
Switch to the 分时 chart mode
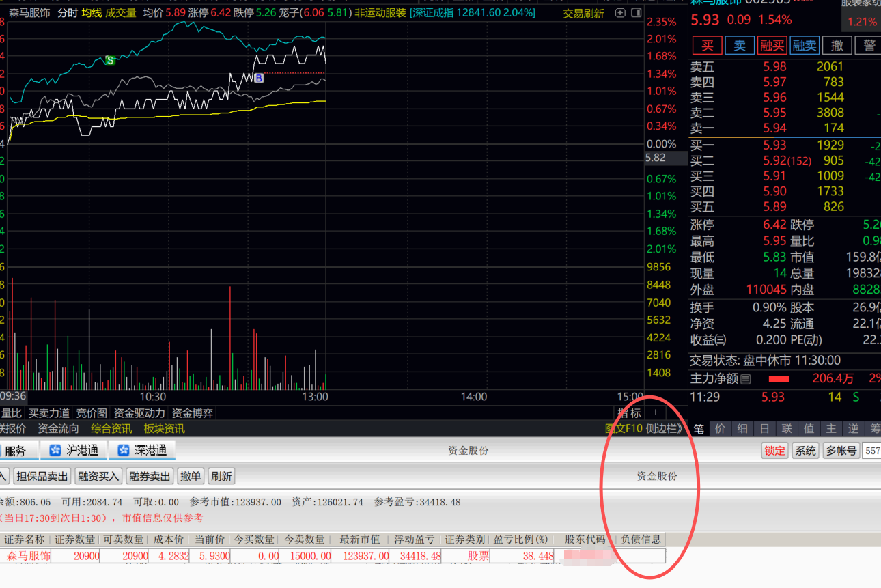pos(68,13)
